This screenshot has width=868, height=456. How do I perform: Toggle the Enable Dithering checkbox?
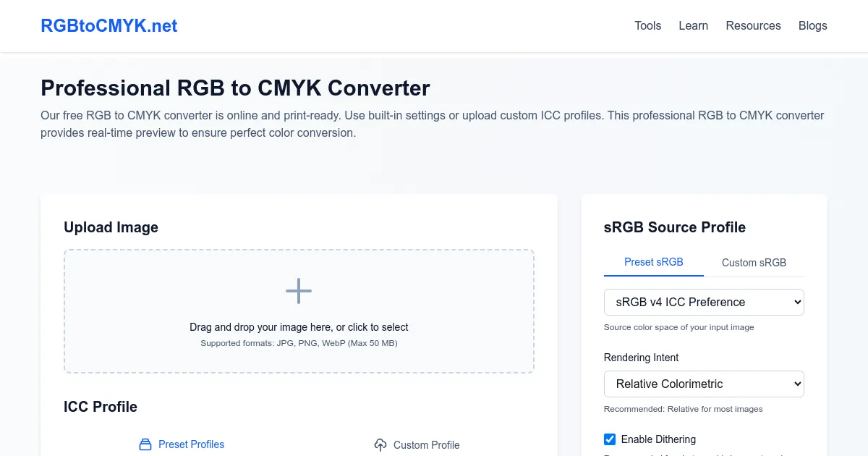pos(610,439)
